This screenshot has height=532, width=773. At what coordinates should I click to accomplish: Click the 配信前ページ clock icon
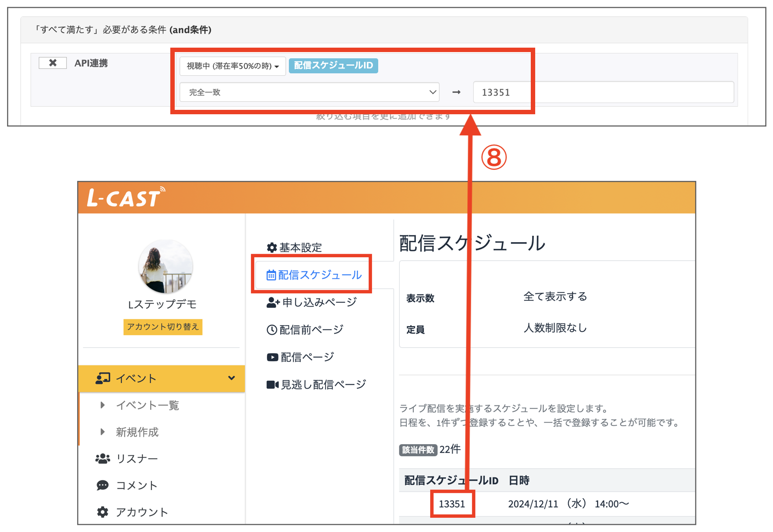tap(272, 329)
